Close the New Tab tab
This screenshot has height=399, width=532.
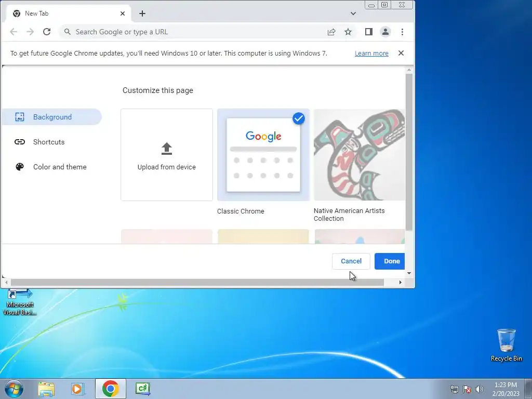pyautogui.click(x=123, y=14)
